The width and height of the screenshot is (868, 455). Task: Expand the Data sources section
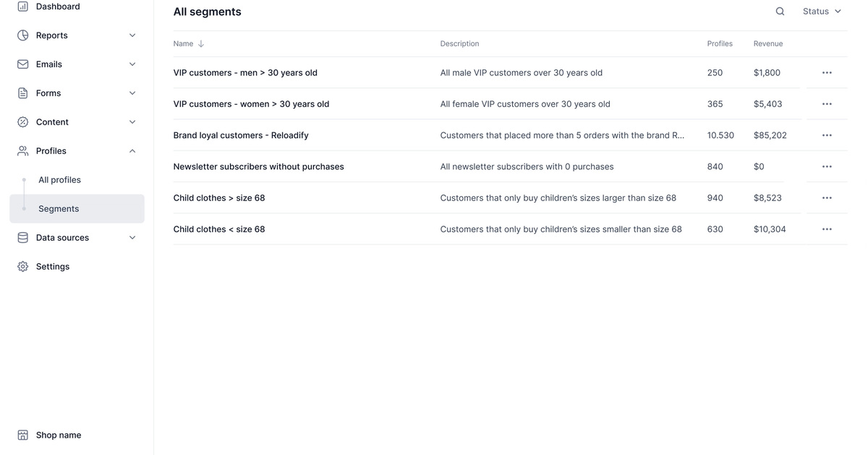point(132,237)
